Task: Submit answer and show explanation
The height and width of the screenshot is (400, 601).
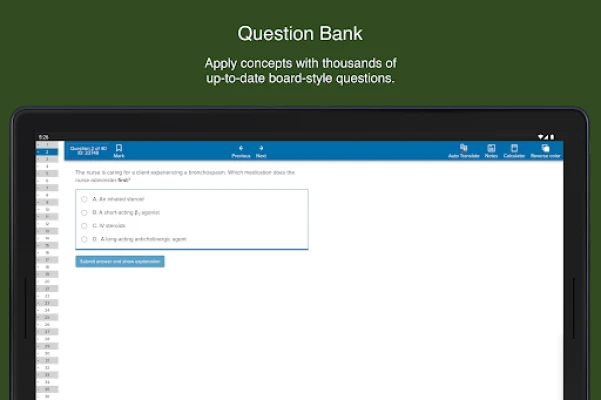Action: [x=120, y=262]
